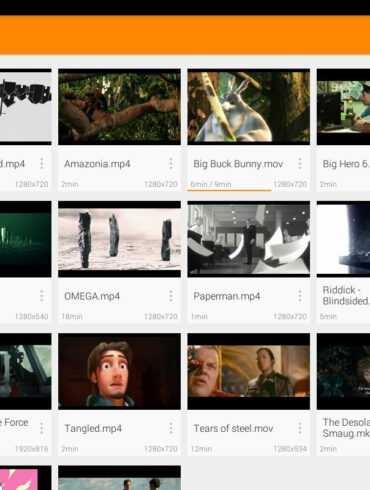This screenshot has width=370, height=490.
Task: Open the more options menu for OMEGA.mp4
Action: (x=171, y=296)
